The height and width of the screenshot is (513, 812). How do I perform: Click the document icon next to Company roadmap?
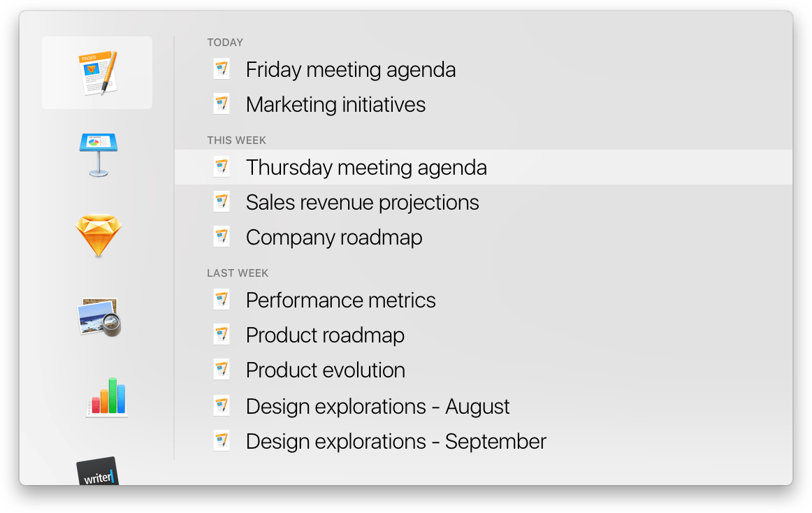[222, 236]
